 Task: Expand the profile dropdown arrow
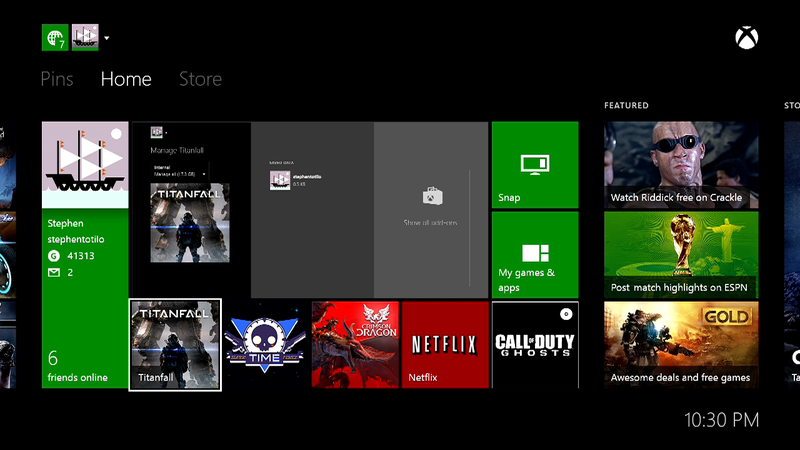(x=107, y=38)
